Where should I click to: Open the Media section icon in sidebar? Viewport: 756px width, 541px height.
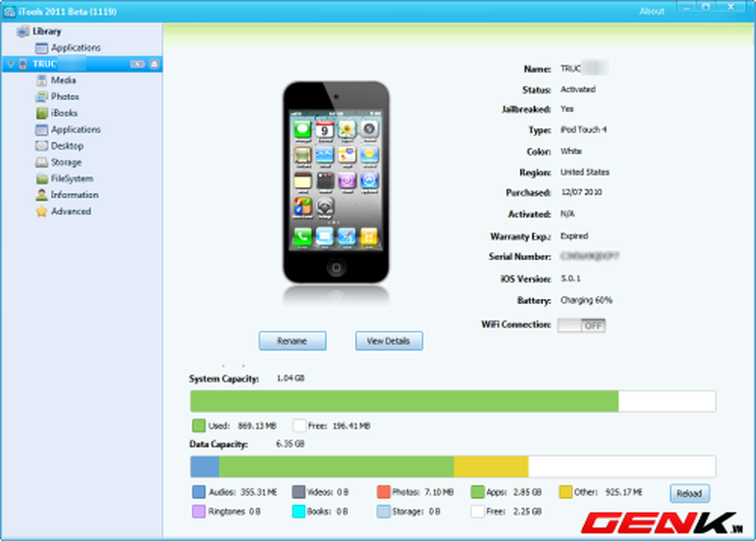coord(42,81)
